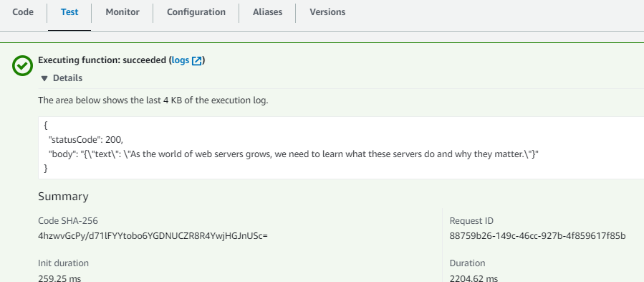Click the last 4 KB execution log note

[153, 100]
